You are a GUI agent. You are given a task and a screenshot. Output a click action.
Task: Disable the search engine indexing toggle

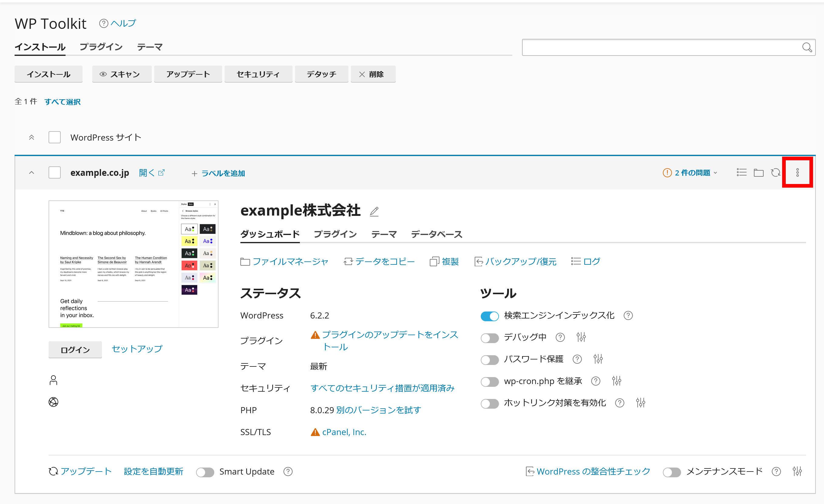tap(489, 316)
